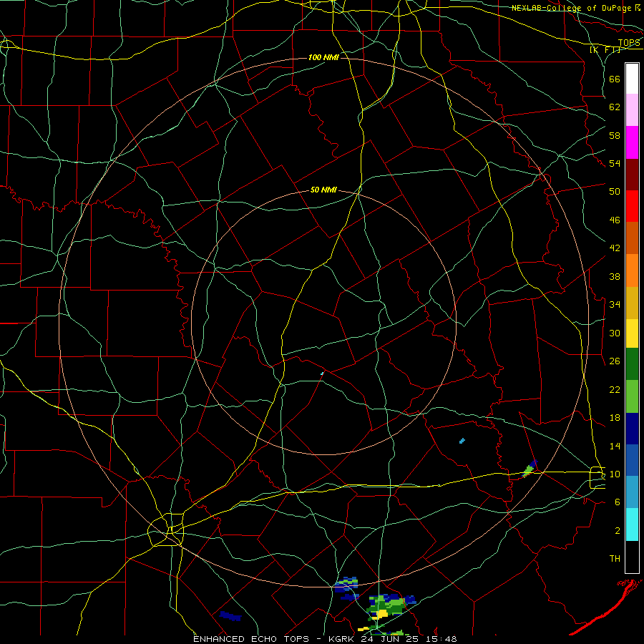The width and height of the screenshot is (644, 644).
Task: Click the magenta legend swatch
Action: (x=632, y=142)
